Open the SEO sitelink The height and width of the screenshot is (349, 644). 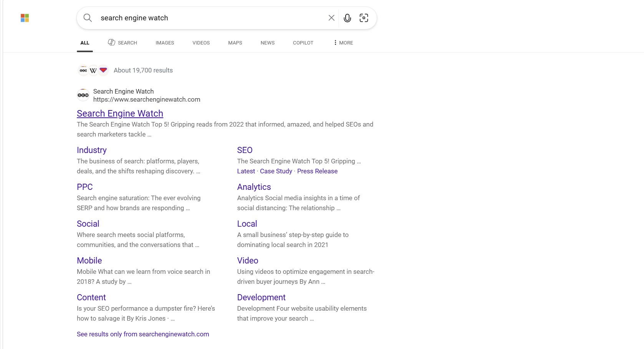tap(245, 150)
